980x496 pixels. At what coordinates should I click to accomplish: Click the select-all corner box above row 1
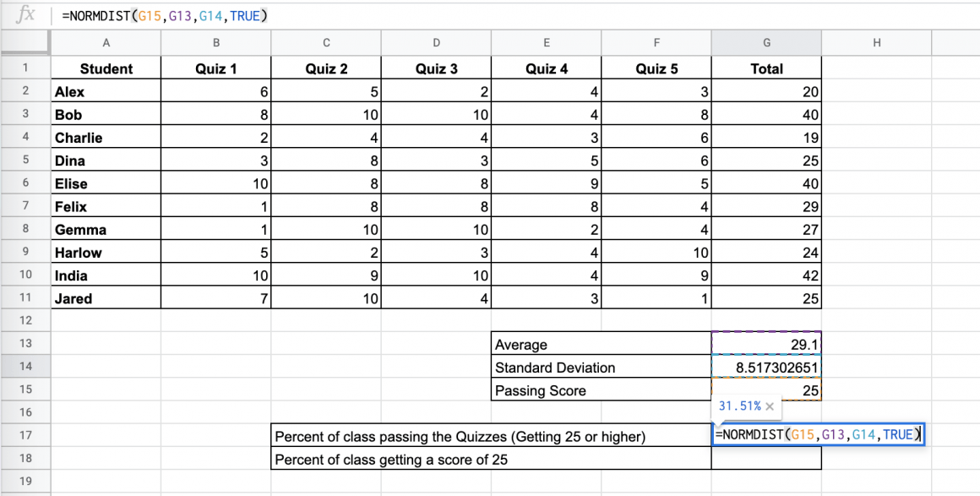[24, 41]
